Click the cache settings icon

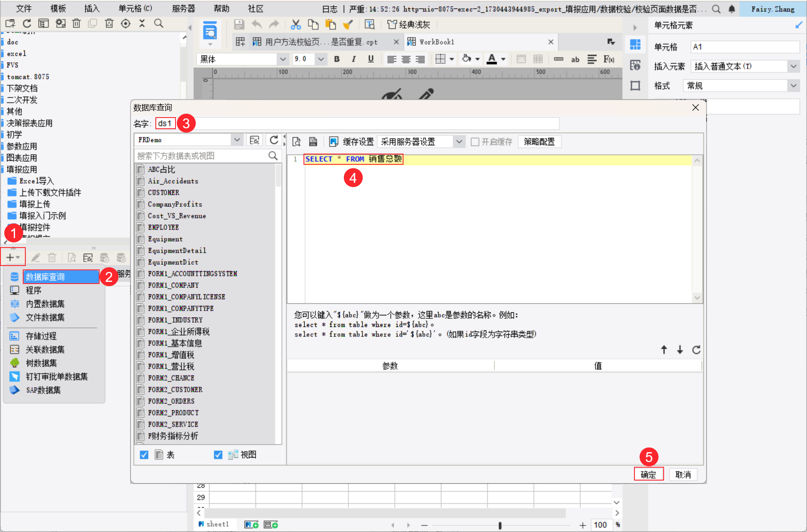pos(334,142)
